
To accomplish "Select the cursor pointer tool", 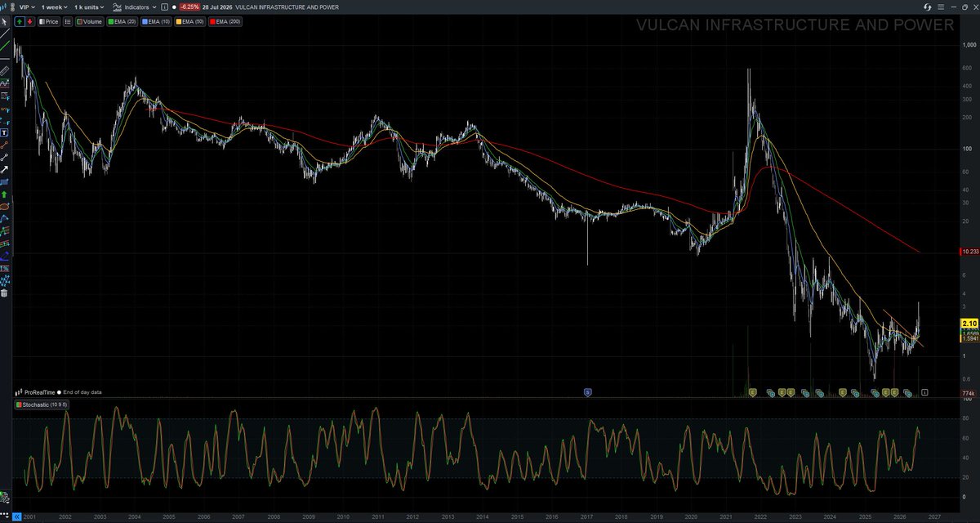I will click(5, 21).
